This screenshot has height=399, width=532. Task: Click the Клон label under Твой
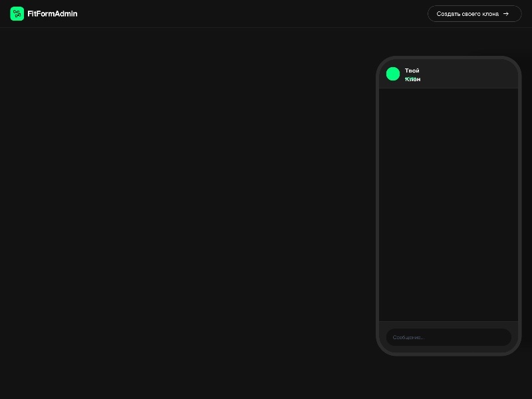pos(412,79)
